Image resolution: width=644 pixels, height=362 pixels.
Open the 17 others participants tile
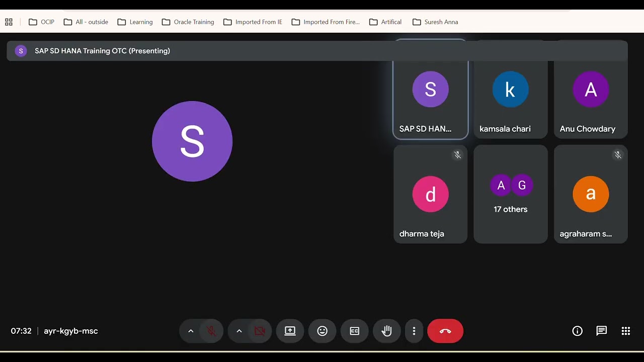coord(511,194)
